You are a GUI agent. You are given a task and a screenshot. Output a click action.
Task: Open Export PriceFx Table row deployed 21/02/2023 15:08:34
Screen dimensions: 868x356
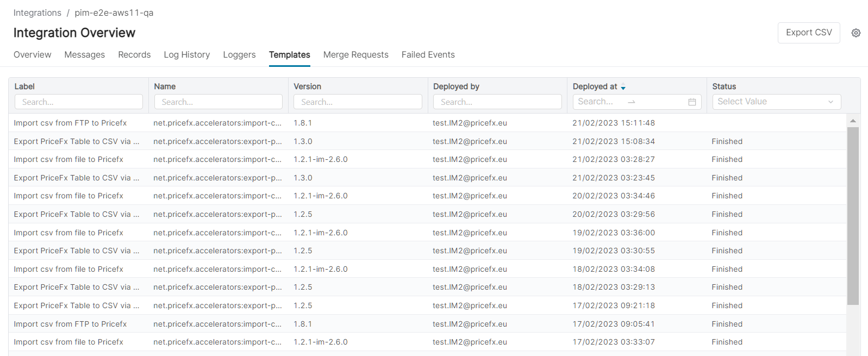click(x=77, y=141)
